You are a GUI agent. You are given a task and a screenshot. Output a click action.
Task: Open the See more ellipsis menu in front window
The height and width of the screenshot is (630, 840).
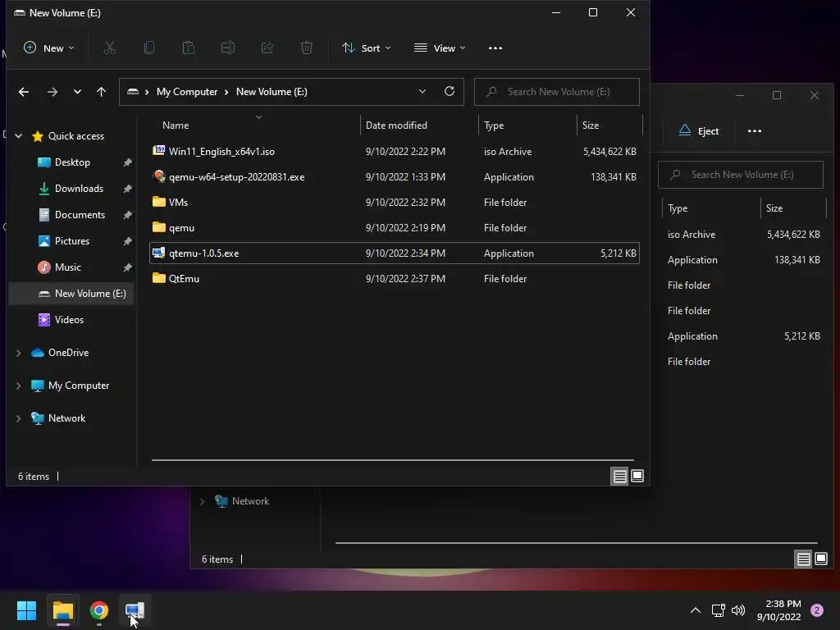pos(495,48)
